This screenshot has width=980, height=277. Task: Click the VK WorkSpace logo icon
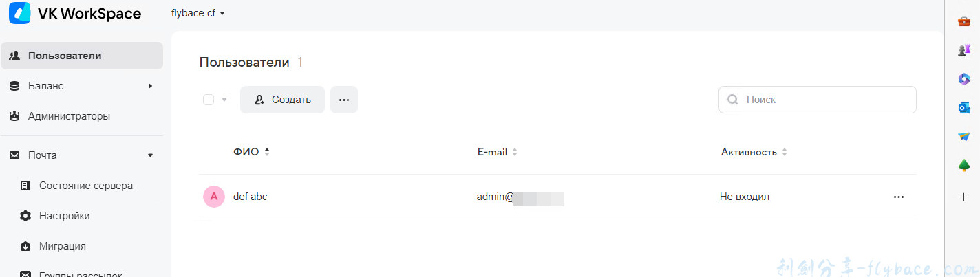click(x=20, y=13)
